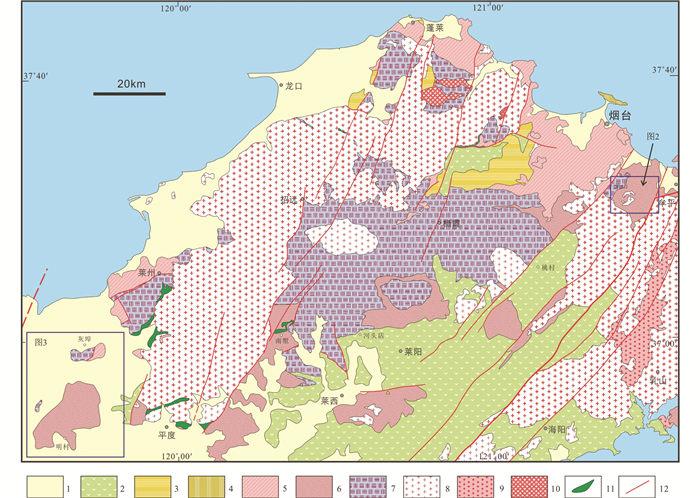Click the 20km scale bar
The image size is (700, 498).
tap(129, 94)
